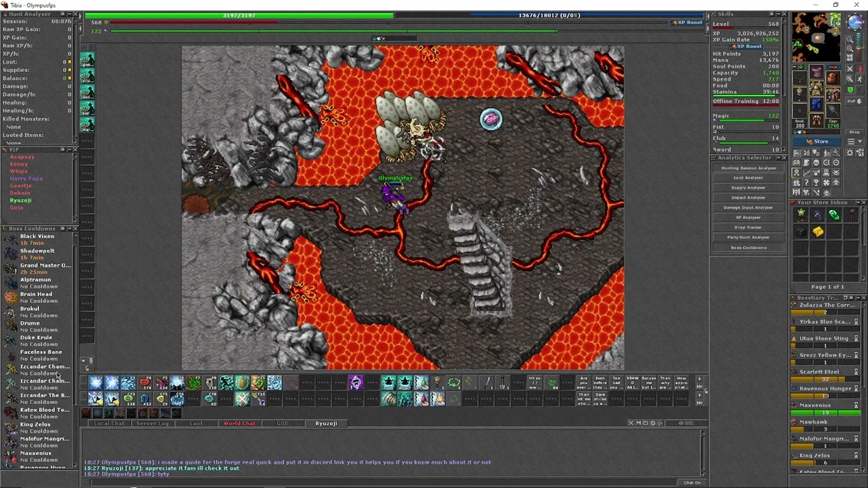
Task: Open the backpack equipment slot
Action: pyautogui.click(x=832, y=79)
